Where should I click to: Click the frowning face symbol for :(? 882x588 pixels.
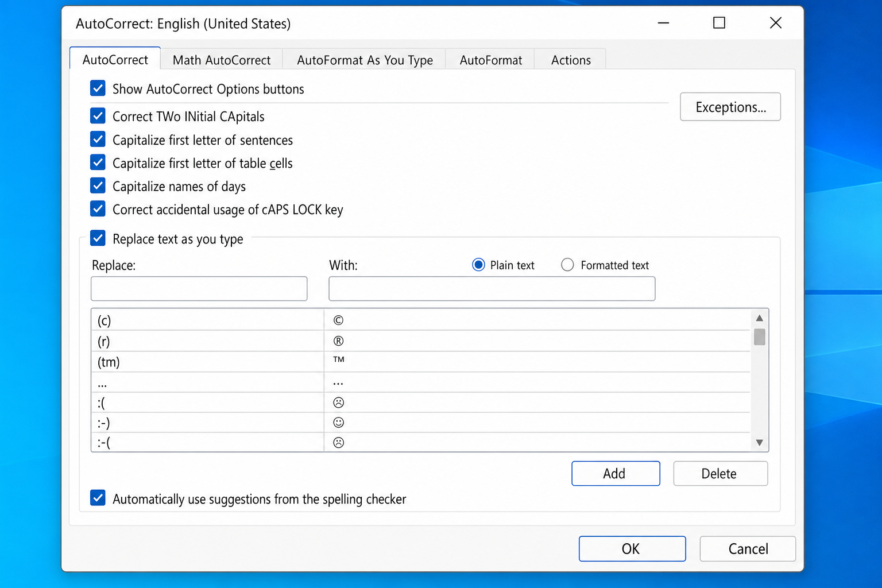coord(339,403)
